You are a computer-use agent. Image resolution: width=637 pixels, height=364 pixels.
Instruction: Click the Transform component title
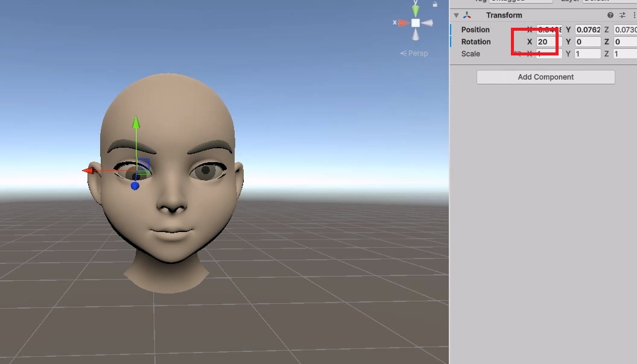[504, 15]
